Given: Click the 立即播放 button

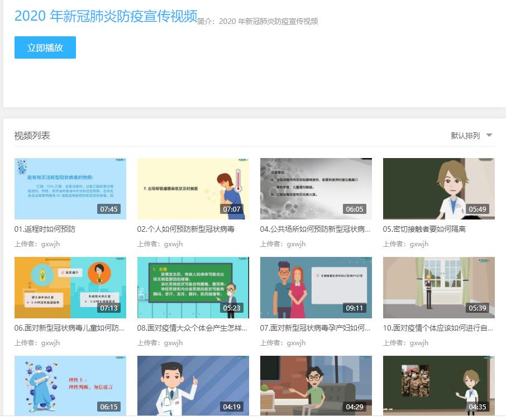Looking at the screenshot, I should [x=45, y=47].
